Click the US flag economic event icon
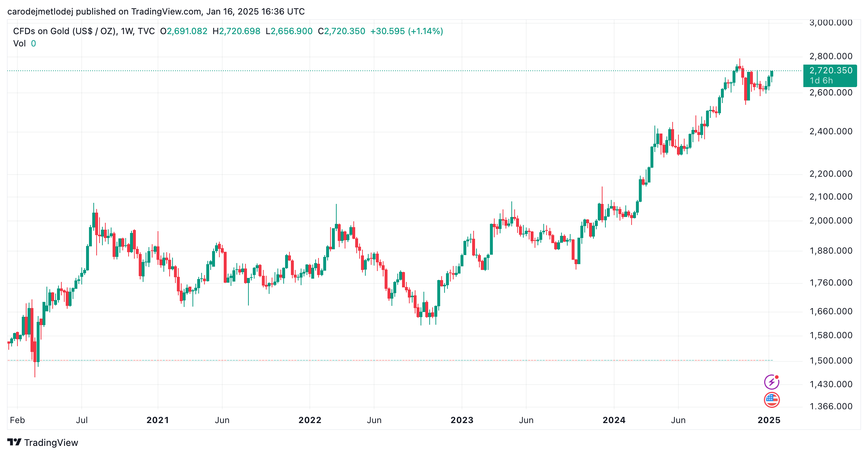 pos(772,400)
